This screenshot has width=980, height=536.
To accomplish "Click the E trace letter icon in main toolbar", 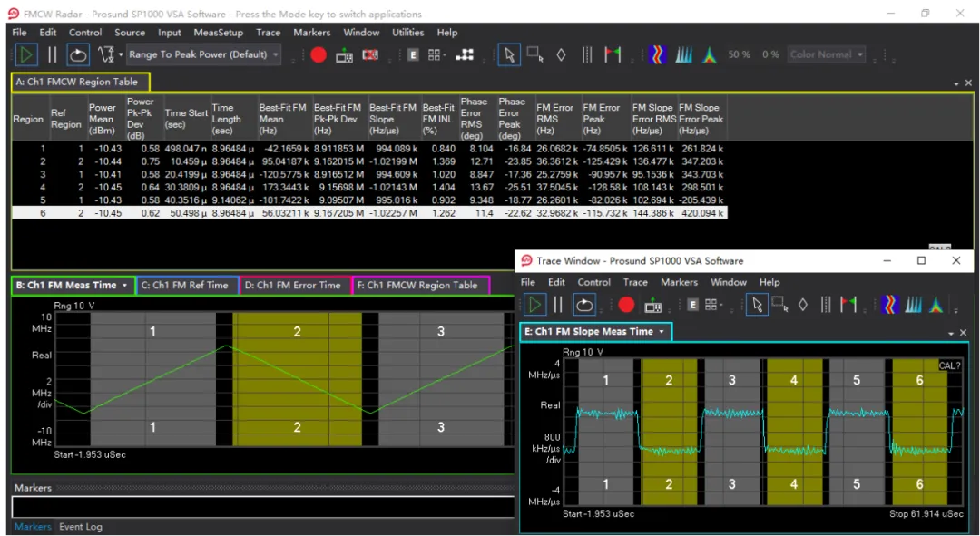I will click(x=413, y=55).
